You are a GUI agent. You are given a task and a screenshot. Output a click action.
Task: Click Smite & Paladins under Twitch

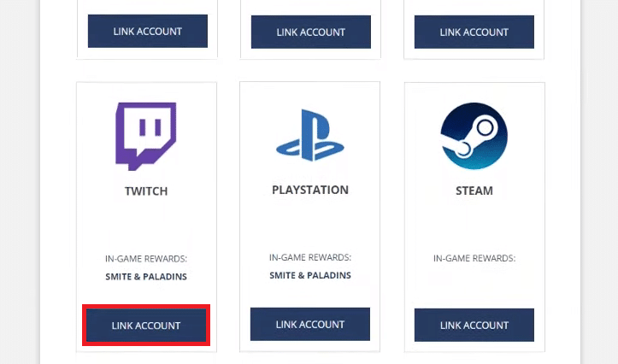146,277
